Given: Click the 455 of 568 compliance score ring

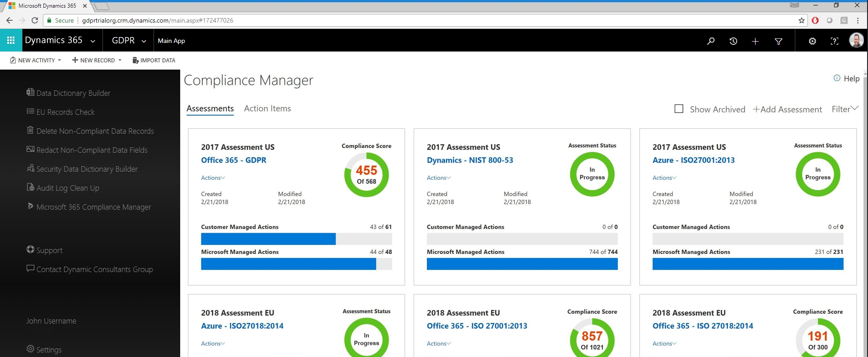Looking at the screenshot, I should pos(366,174).
